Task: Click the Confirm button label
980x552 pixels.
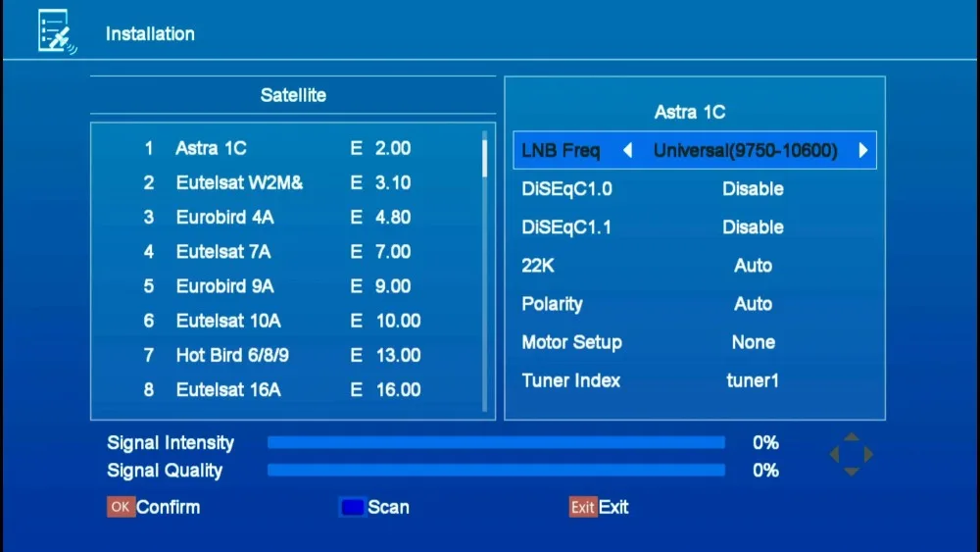Action: (x=169, y=507)
